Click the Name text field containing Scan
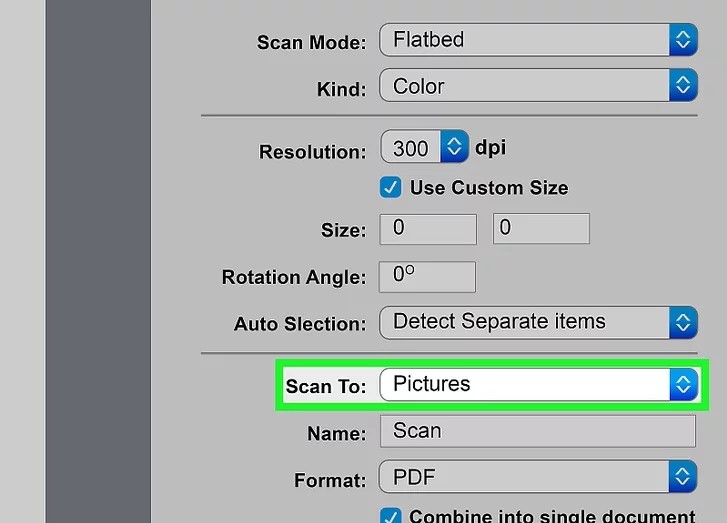 point(537,431)
